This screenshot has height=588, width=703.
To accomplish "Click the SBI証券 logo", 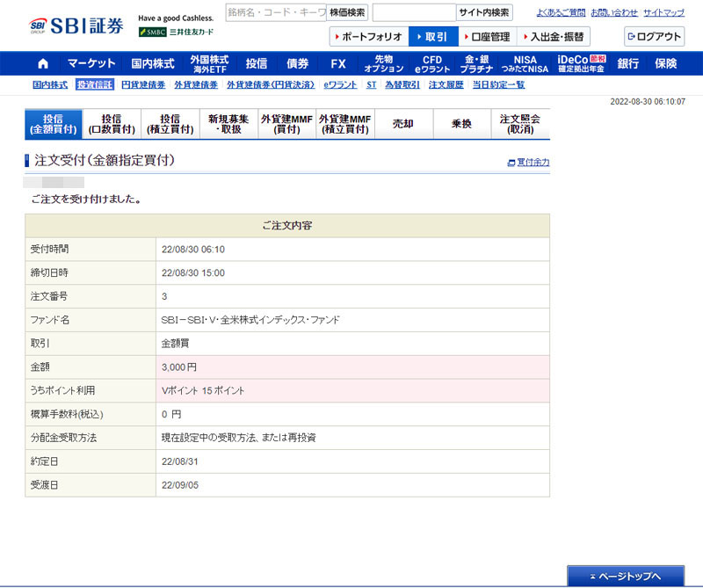I will point(77,25).
